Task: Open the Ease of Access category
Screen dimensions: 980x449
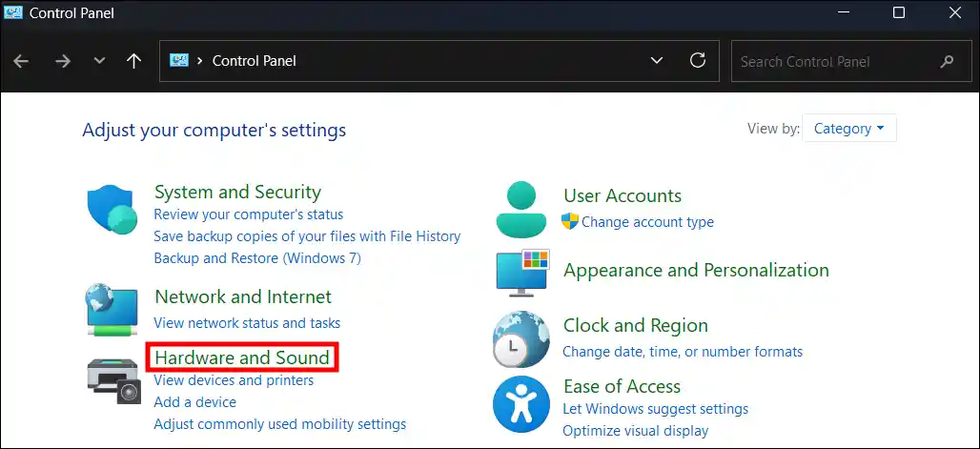Action: tap(622, 386)
